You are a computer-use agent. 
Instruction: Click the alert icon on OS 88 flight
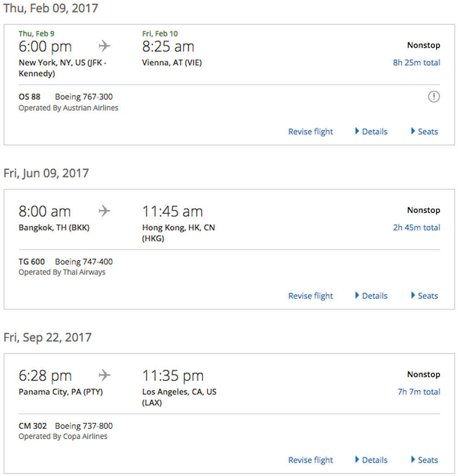pos(434,97)
